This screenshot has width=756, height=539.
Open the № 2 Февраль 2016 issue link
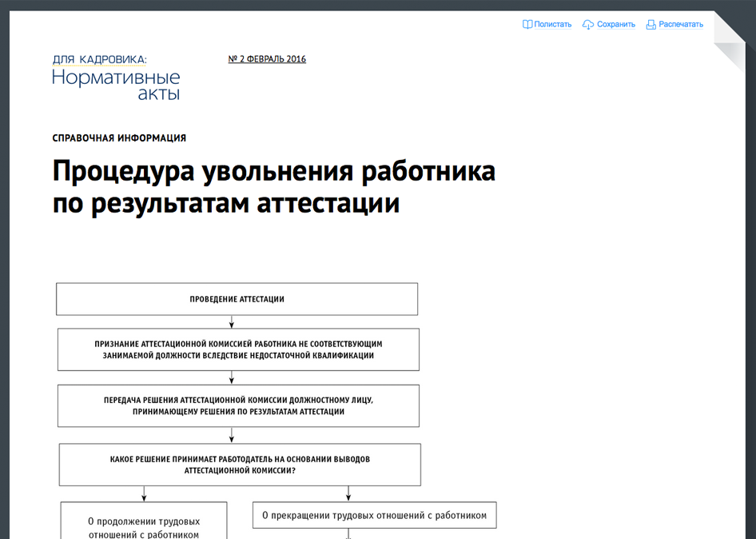[267, 59]
